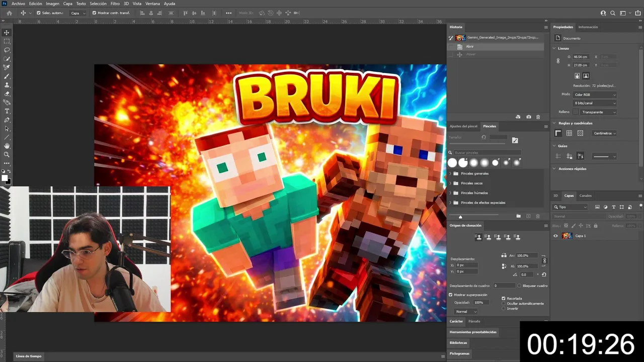Open the Ventana menu
644x362 pixels.
point(152,4)
